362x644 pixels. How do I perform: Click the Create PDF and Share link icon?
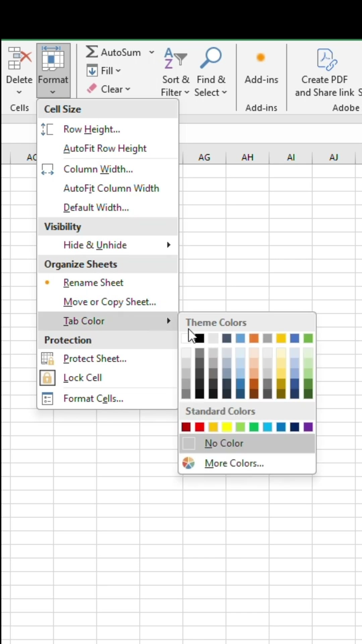[x=326, y=60]
